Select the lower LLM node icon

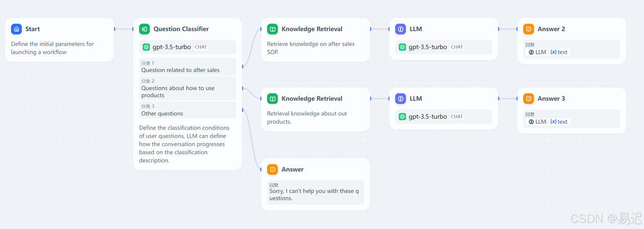point(400,99)
